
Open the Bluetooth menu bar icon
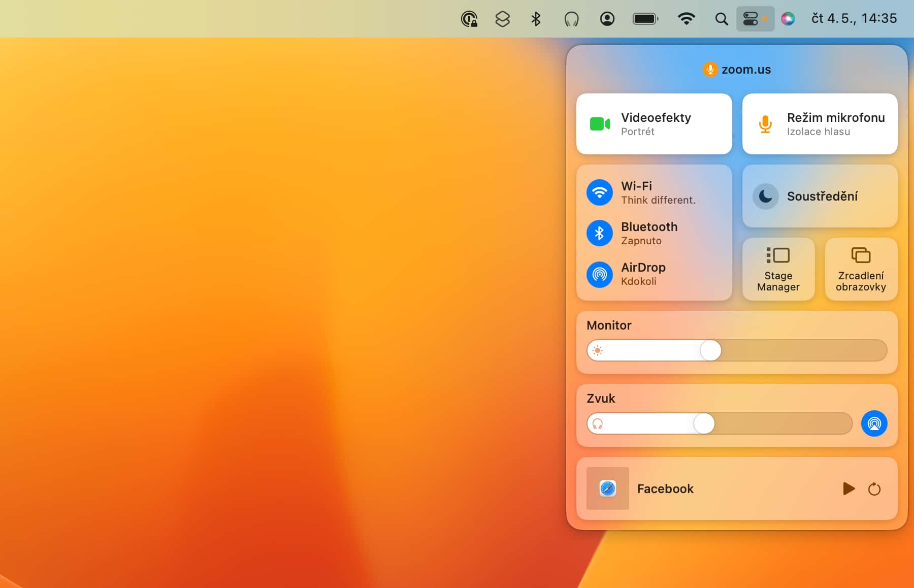(x=536, y=19)
